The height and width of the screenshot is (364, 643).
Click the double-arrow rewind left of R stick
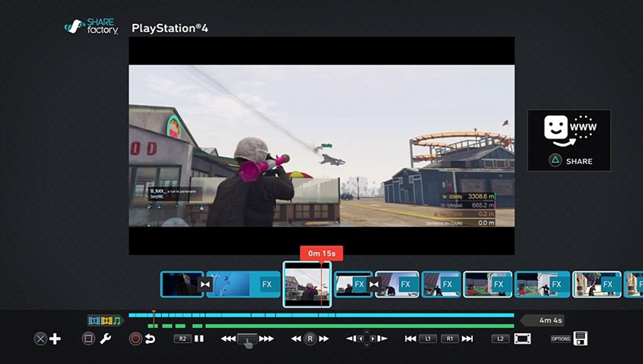point(297,339)
